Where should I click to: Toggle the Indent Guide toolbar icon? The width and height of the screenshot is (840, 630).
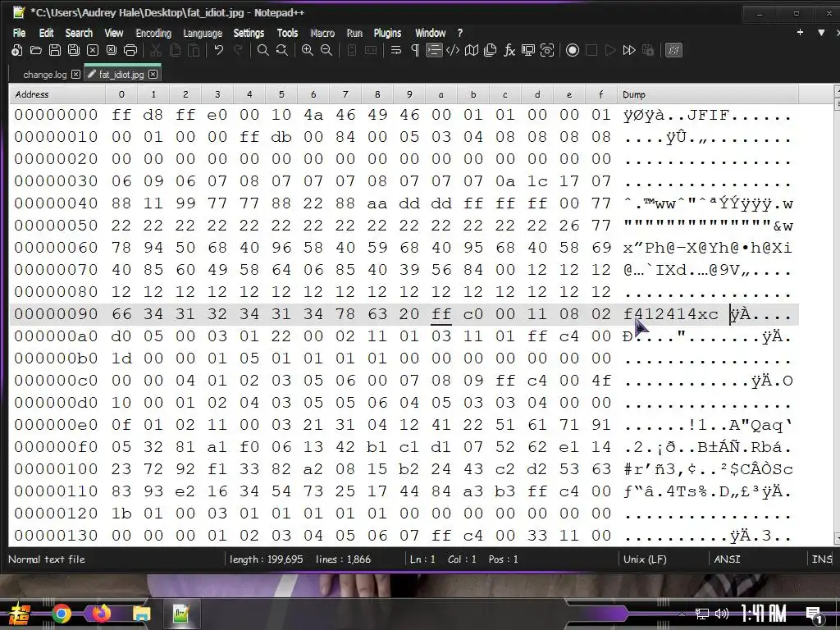pos(433,50)
